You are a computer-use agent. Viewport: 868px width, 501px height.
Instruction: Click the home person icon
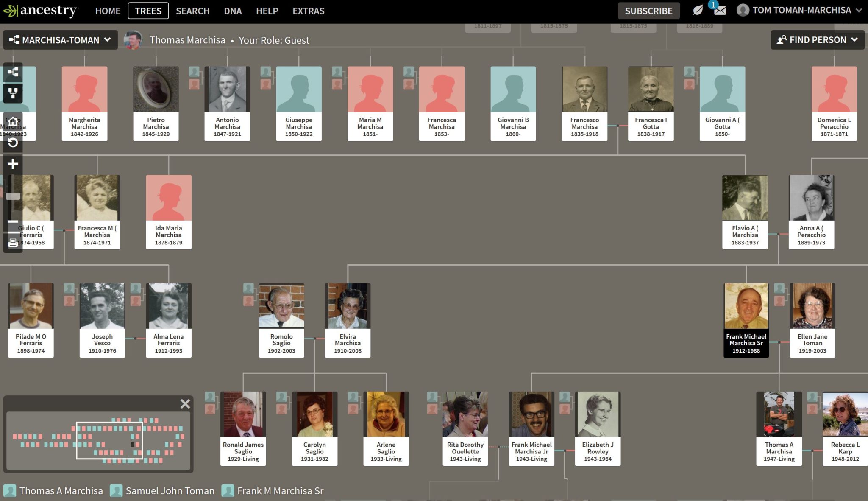point(13,121)
